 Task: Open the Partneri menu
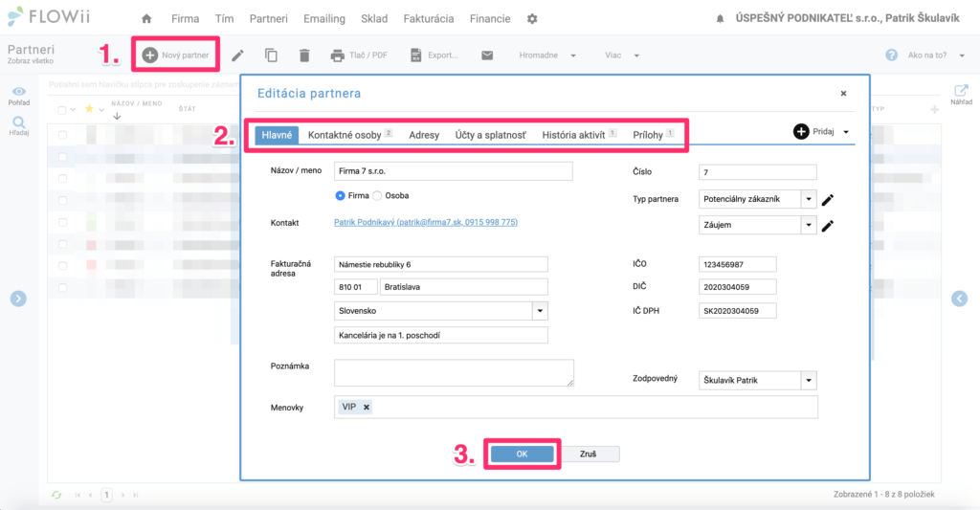pyautogui.click(x=269, y=19)
